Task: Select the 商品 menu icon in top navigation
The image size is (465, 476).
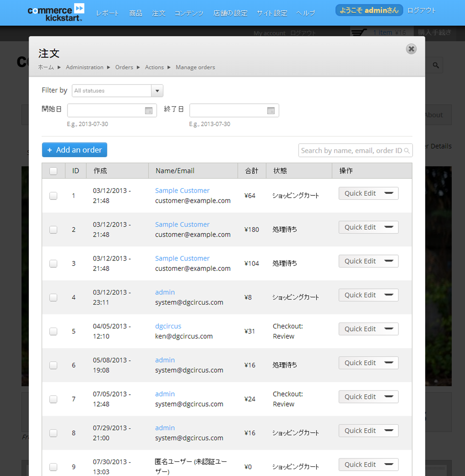Action: coord(135,13)
